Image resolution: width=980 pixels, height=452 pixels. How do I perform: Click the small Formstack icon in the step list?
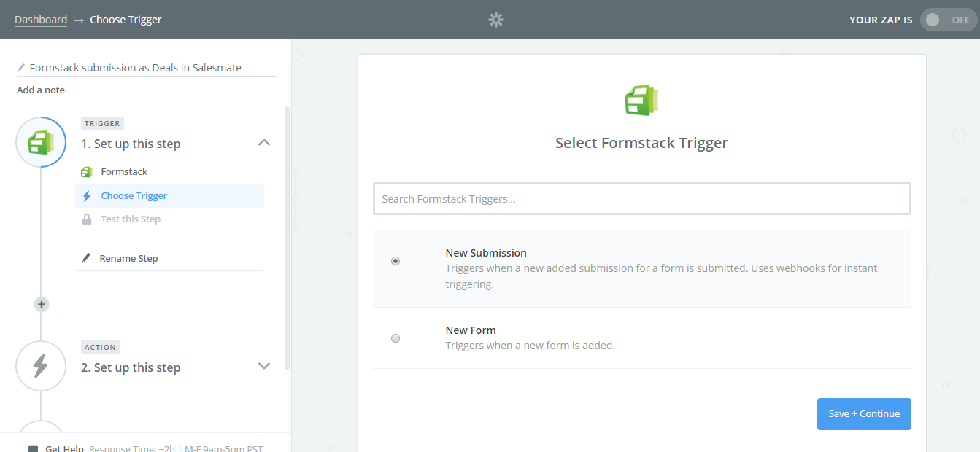coord(87,172)
